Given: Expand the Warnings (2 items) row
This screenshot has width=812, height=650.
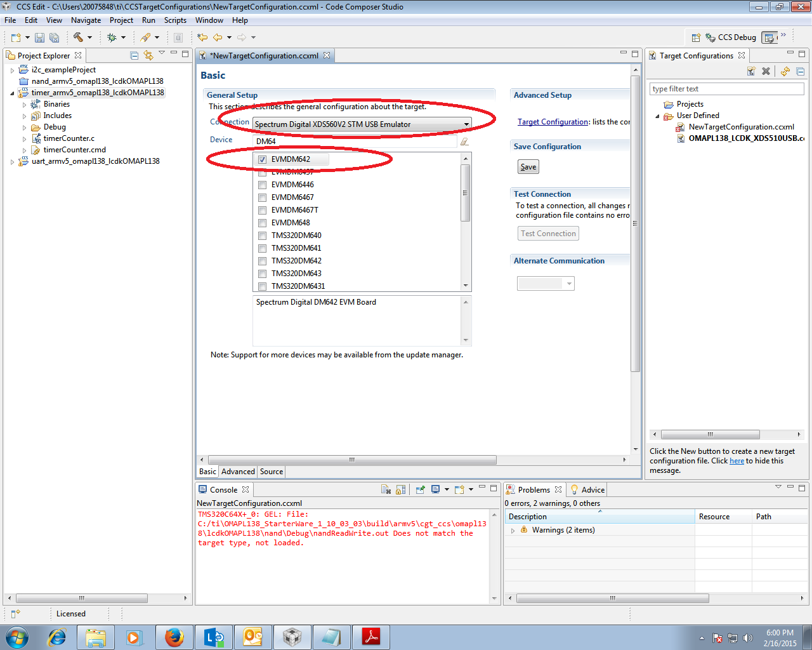Looking at the screenshot, I should tap(513, 530).
